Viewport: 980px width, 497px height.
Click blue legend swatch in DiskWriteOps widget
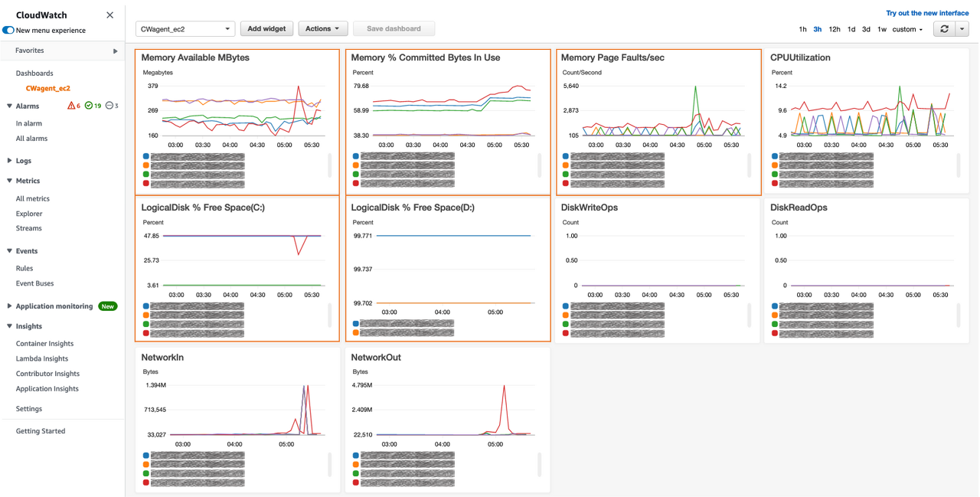click(566, 306)
